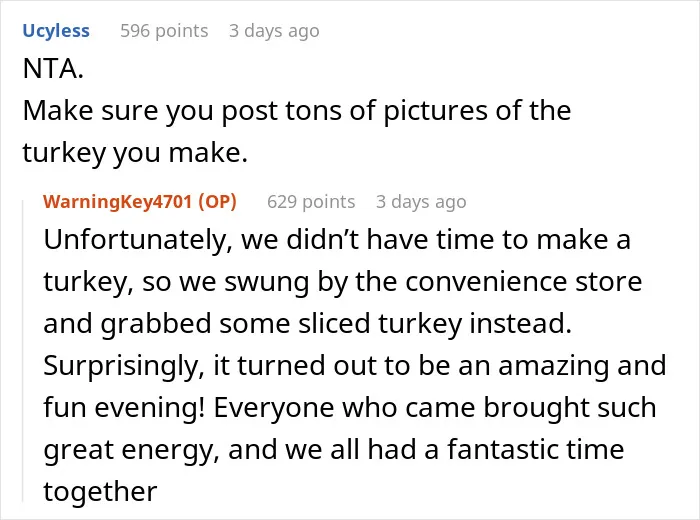Click the 'Unfortunately, we didn't have time' line

[x=337, y=240]
